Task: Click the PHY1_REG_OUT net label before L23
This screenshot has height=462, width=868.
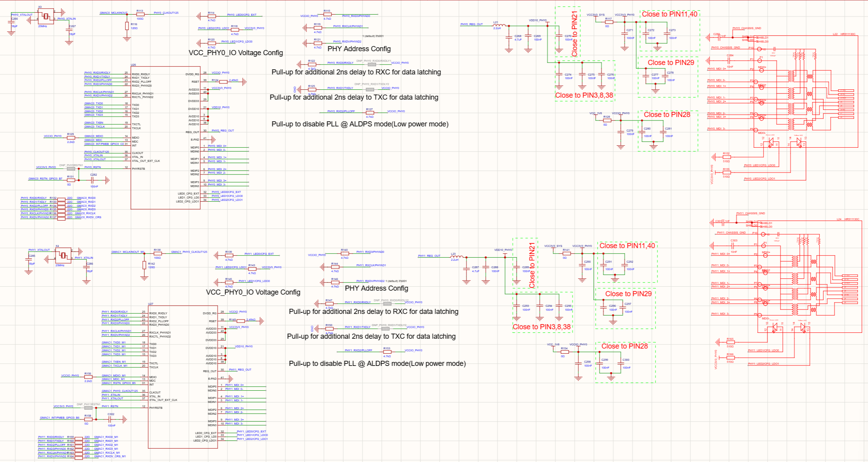Action: point(429,256)
